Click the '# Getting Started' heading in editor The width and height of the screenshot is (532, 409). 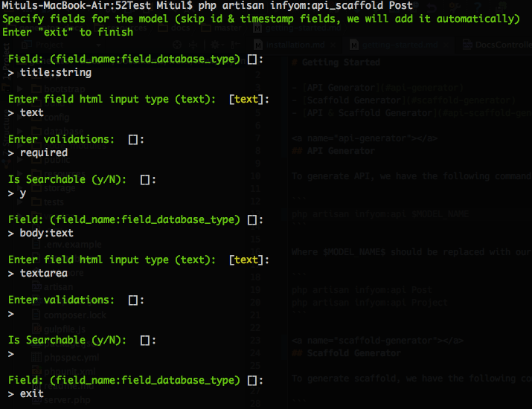(x=336, y=62)
